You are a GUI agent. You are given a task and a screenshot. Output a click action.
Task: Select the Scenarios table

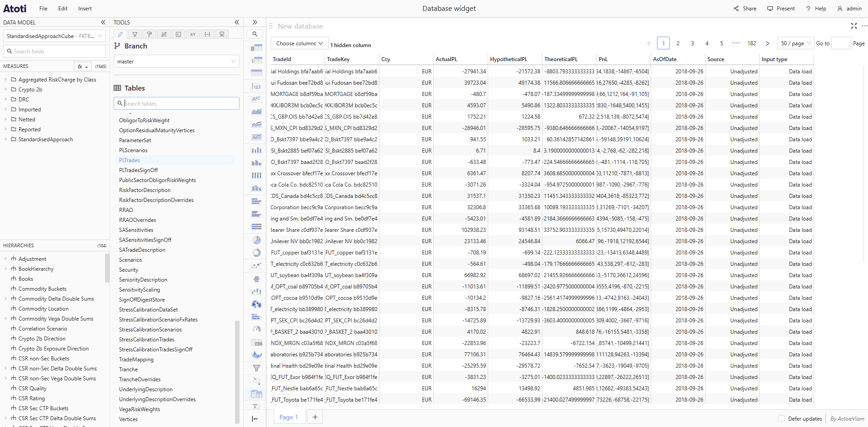point(130,260)
